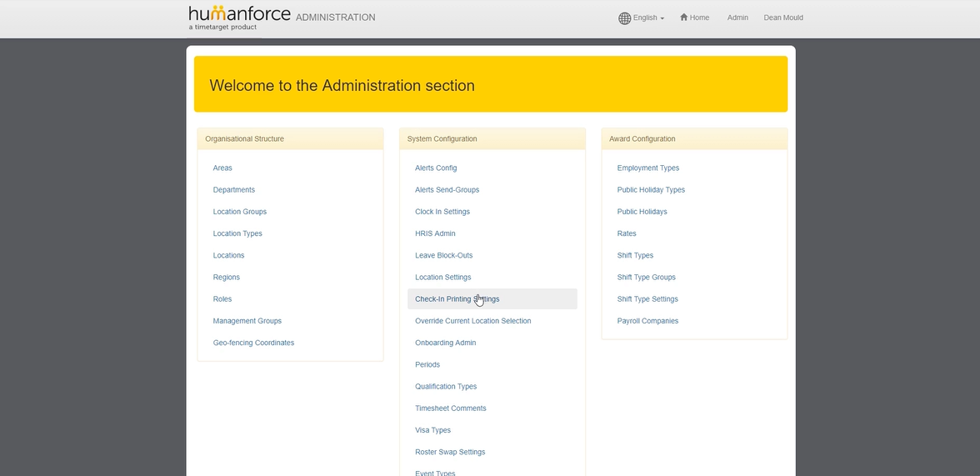Open Public Holidays
Viewport: 980px width, 476px height.
(x=642, y=212)
